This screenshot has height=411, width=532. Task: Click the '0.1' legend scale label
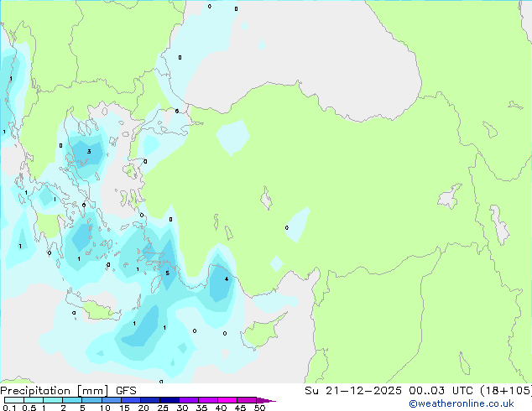(9, 408)
